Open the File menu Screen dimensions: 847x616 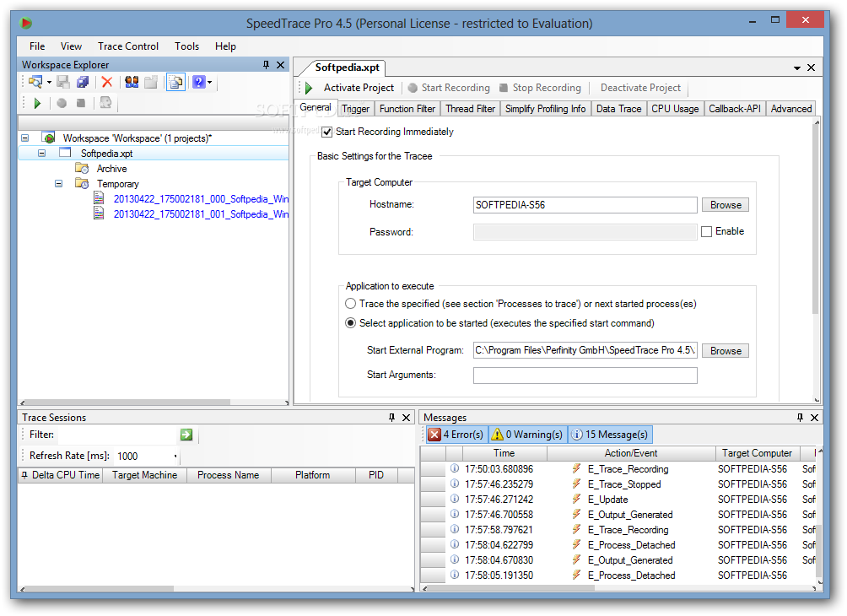click(37, 46)
